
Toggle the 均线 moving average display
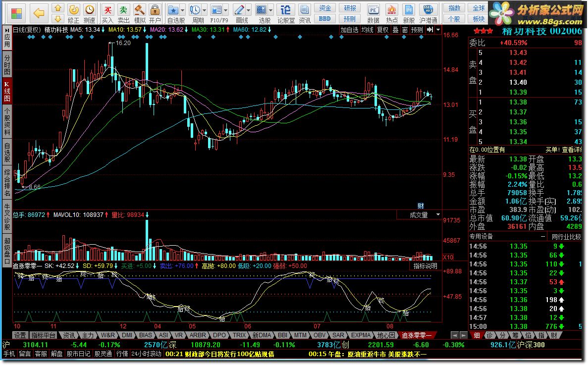pyautogui.click(x=368, y=30)
